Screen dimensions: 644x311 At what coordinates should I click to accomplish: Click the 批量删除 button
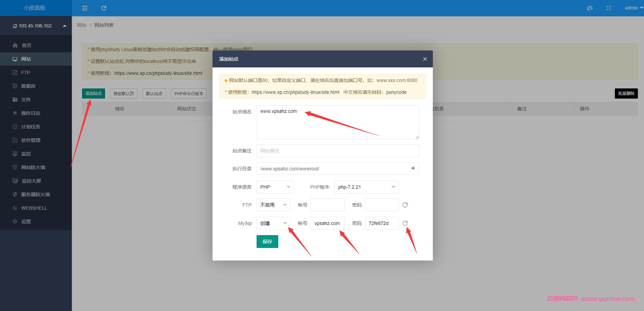626,94
